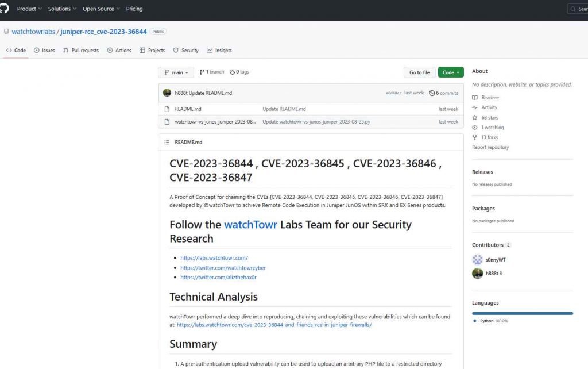Screen dimensions: 588x369
Task: Click the eye icon beside 1 watching
Action: 475,128
